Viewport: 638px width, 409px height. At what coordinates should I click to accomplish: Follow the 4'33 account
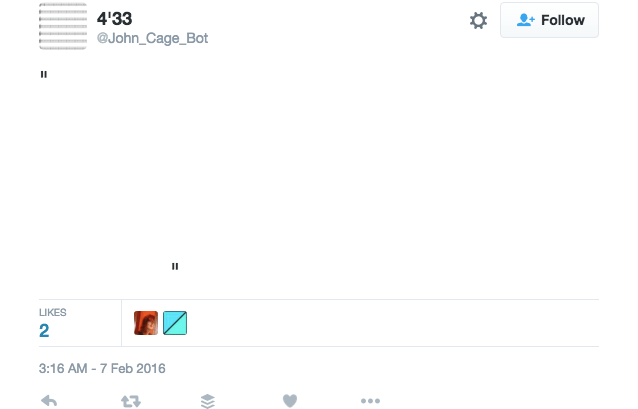pos(549,20)
